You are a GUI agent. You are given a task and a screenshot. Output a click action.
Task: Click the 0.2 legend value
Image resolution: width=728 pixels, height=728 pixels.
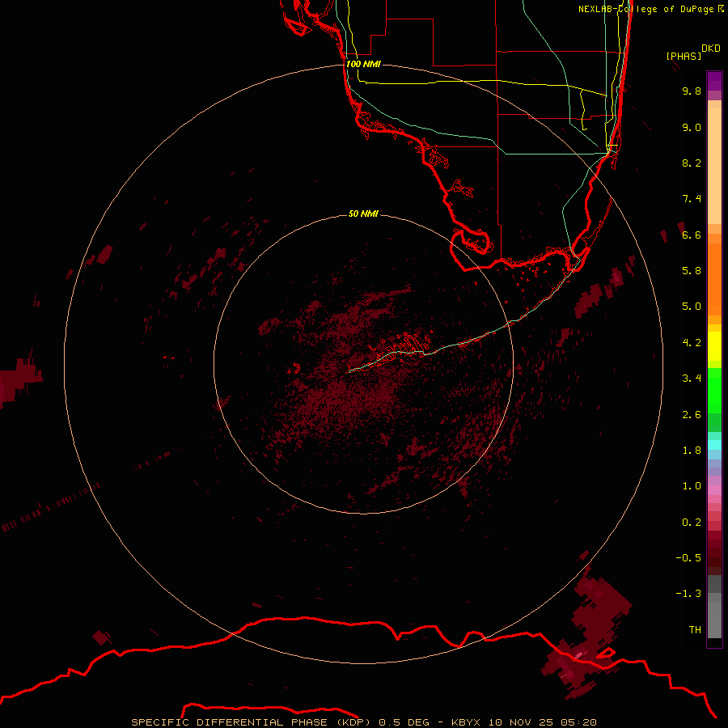pyautogui.click(x=692, y=523)
